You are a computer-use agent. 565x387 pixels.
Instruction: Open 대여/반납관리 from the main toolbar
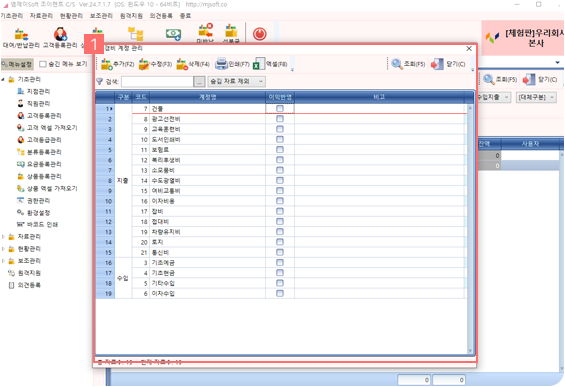pos(21,38)
